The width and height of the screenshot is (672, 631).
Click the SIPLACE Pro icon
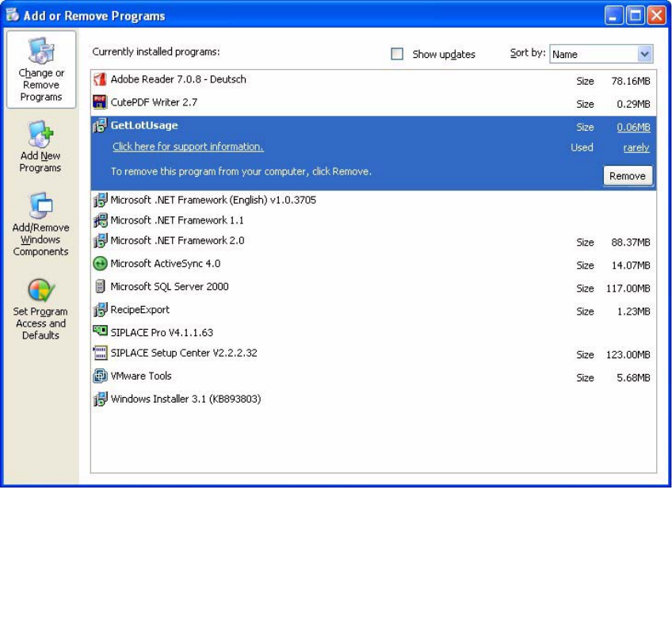pyautogui.click(x=100, y=331)
